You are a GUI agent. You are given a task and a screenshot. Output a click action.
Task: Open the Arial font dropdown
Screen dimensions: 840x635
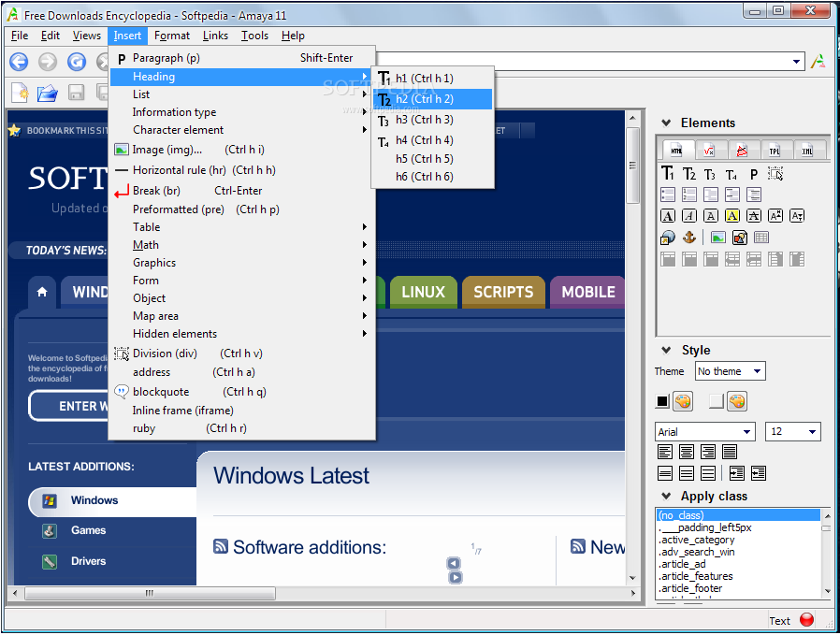[705, 431]
